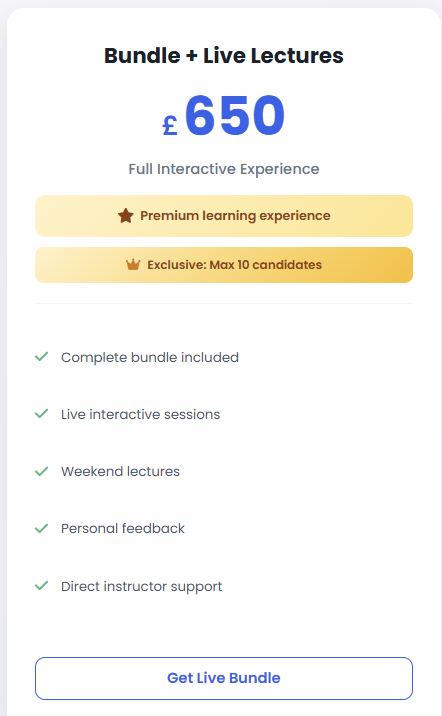Screen dimensions: 442x716
Task: Click the Weekend lectures feature text
Action: pos(121,471)
